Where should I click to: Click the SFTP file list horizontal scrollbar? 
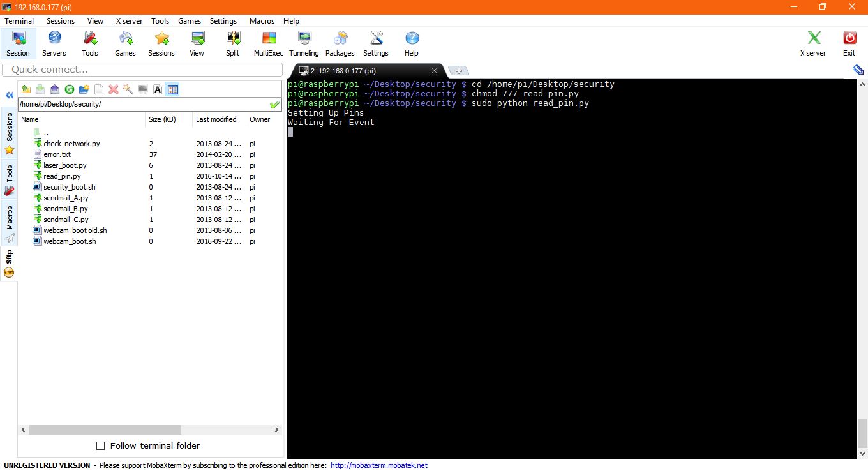click(x=105, y=430)
